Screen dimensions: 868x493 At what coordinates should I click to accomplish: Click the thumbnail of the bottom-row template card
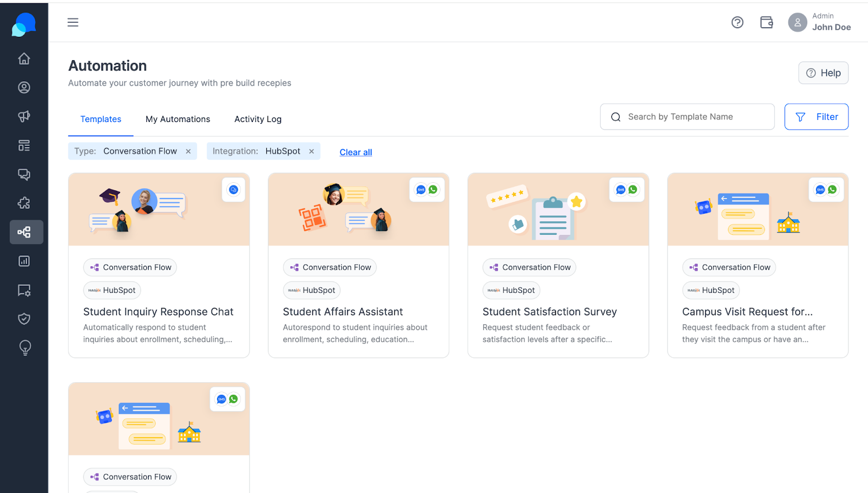[x=159, y=419]
